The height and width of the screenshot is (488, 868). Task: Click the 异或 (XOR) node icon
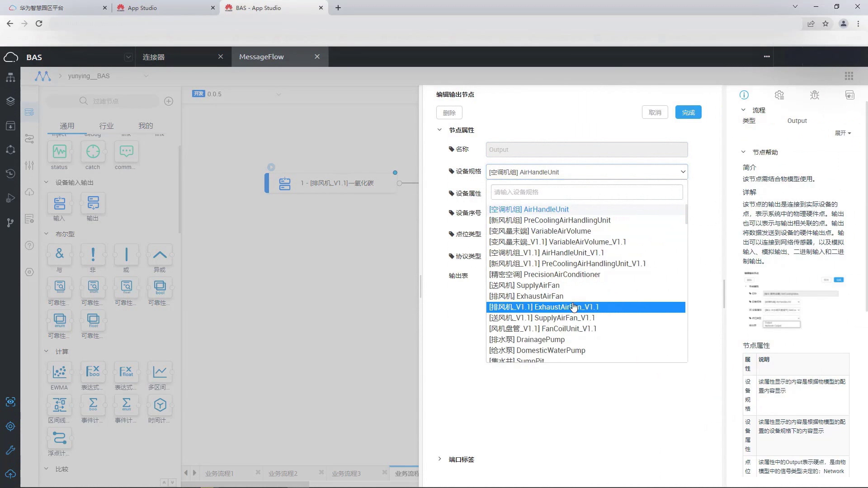160,254
